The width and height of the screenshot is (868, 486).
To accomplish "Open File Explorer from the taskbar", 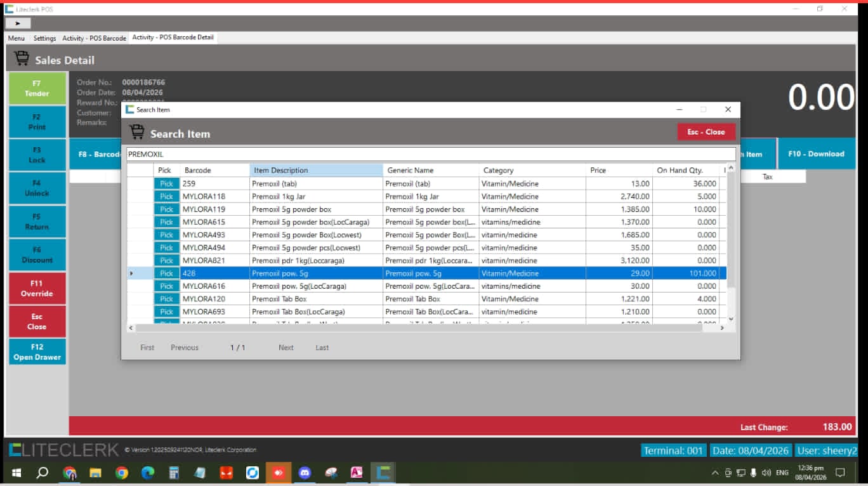I will 95,473.
